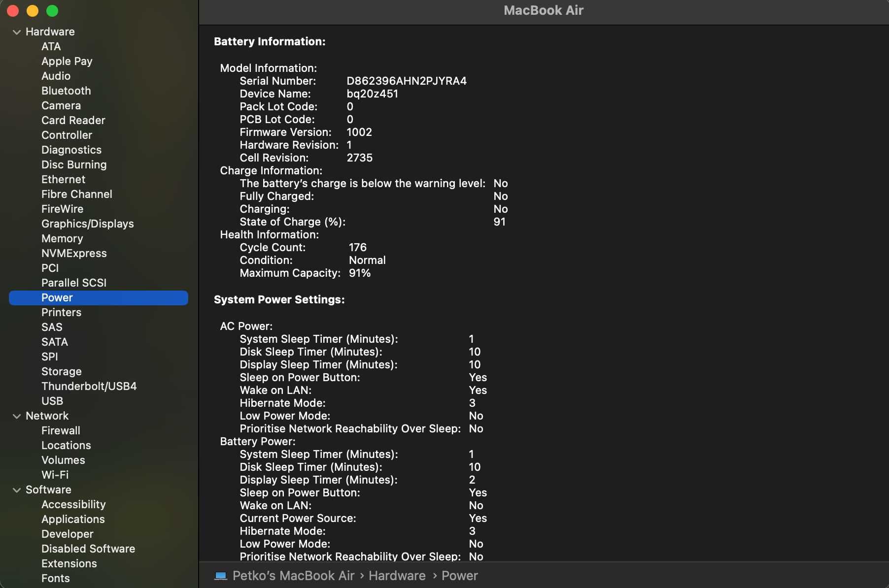View Fonts under Software
Screen dimensions: 889x588
point(56,578)
